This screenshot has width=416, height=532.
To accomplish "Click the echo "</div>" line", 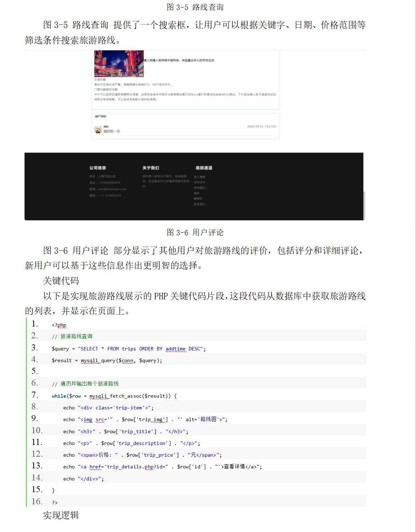I will tap(83, 479).
